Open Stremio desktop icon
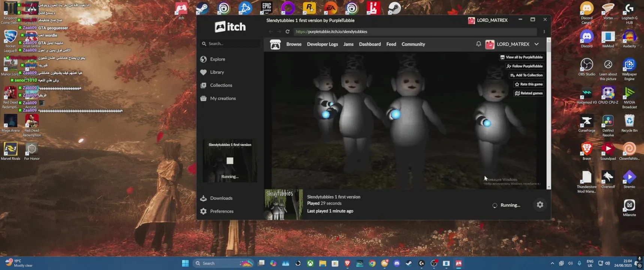This screenshot has height=270, width=644. tap(629, 180)
